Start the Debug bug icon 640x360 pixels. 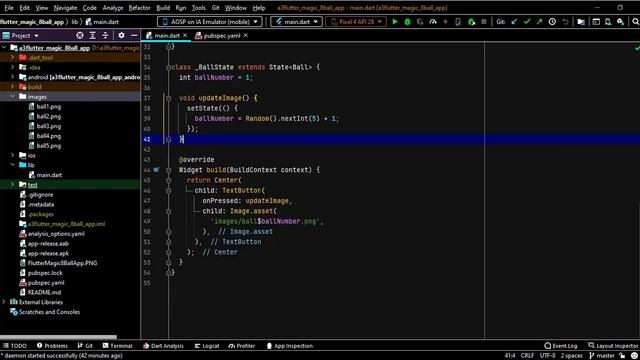pos(407,22)
